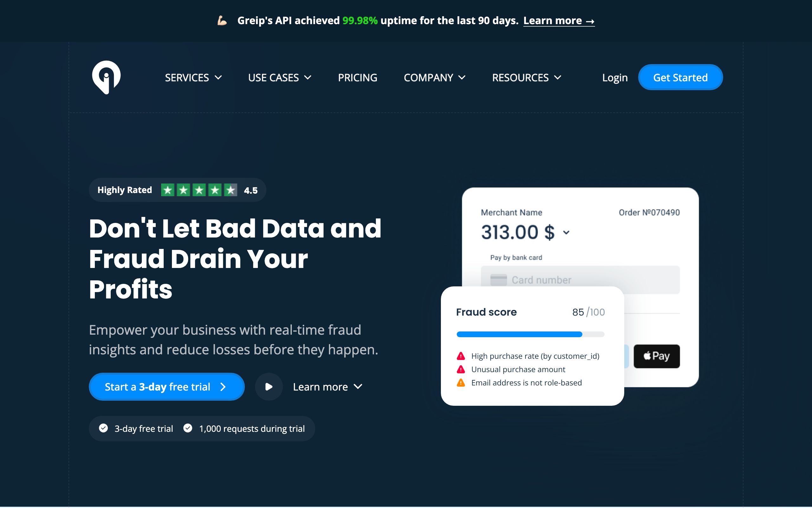
Task: Click 'Email address is not role-based' text
Action: pyautogui.click(x=527, y=383)
